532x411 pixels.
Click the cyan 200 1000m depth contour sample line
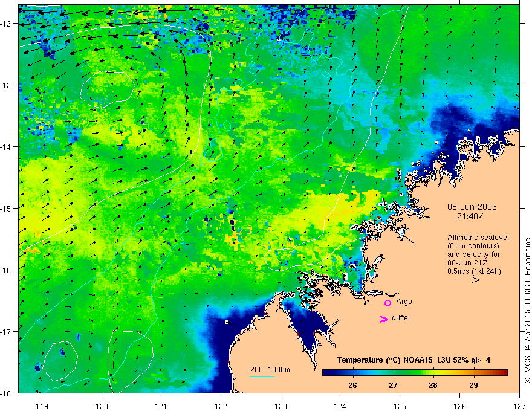point(262,376)
